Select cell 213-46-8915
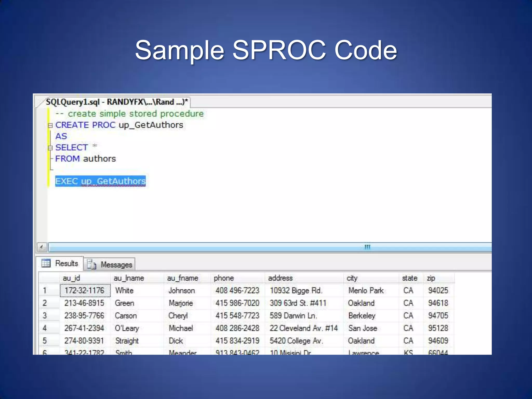The height and width of the screenshot is (399, 532). (x=85, y=303)
